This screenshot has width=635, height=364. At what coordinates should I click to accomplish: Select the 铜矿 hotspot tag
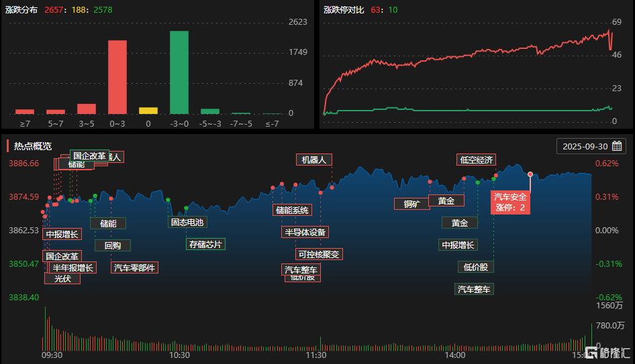pyautogui.click(x=411, y=204)
